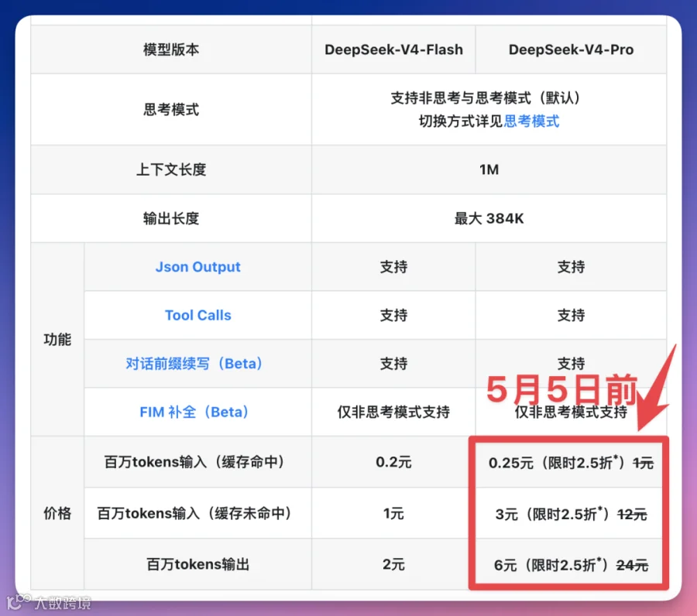Click the 价格 group label
This screenshot has width=697, height=616.
pos(57,513)
